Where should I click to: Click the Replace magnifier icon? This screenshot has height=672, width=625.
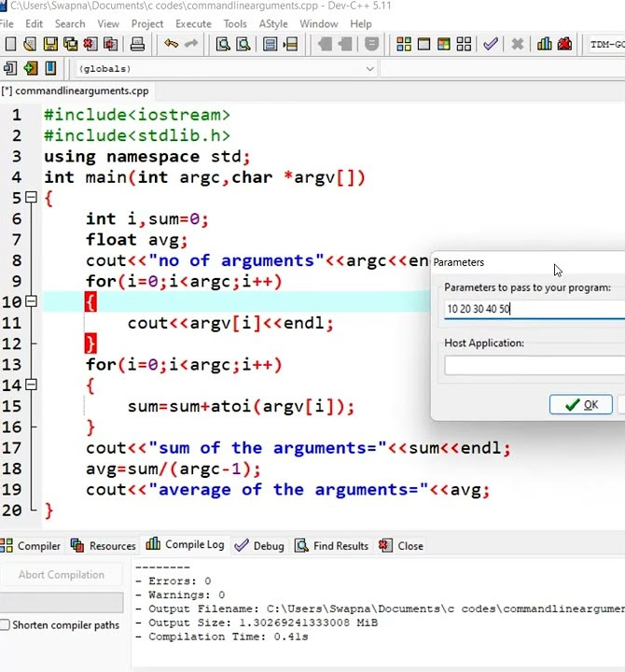pyautogui.click(x=243, y=44)
